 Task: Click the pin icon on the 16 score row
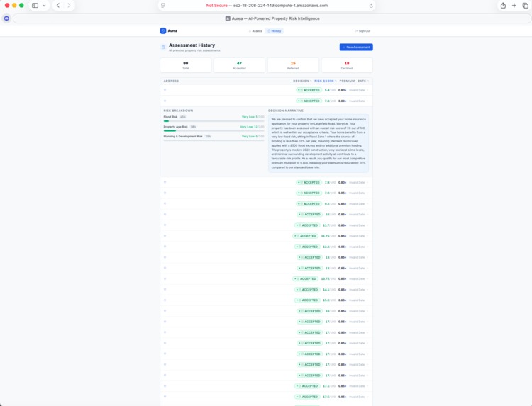(165, 311)
